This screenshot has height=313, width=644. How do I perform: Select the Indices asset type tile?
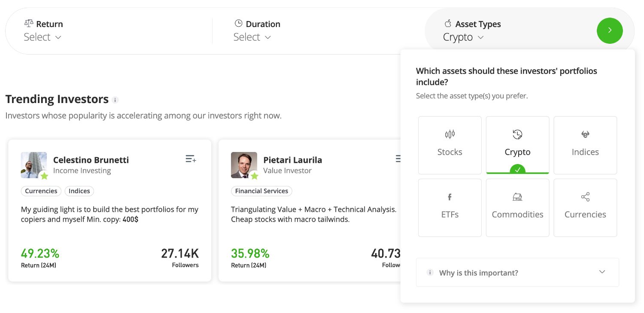click(x=585, y=145)
